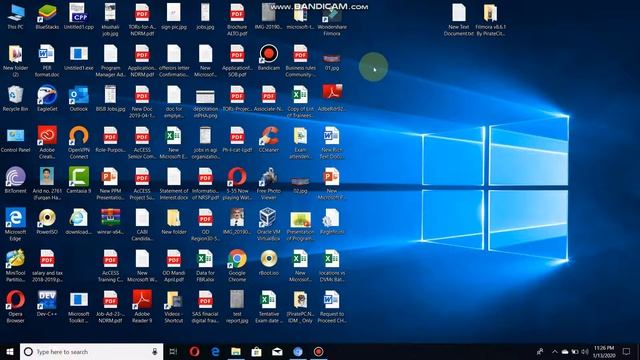Open the Action Center notifications
Image resolution: width=640 pixels, height=360 pixels.
627,351
